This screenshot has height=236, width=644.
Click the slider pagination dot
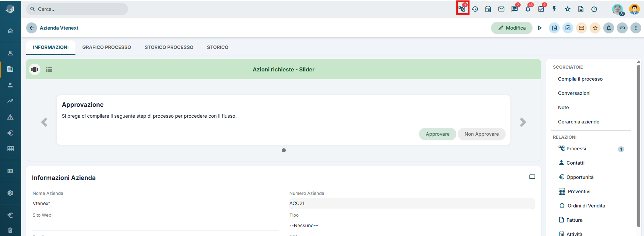pyautogui.click(x=284, y=150)
